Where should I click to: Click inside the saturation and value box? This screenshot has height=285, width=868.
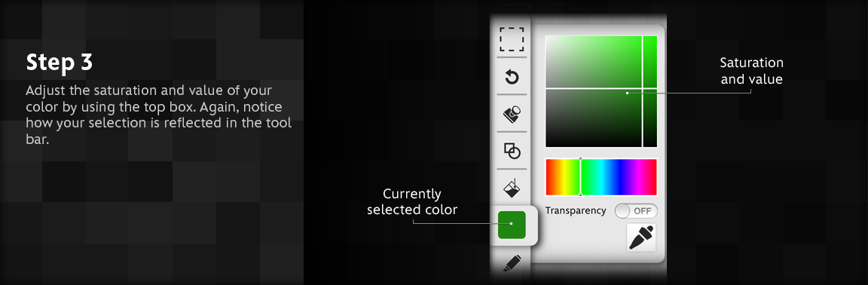593,91
